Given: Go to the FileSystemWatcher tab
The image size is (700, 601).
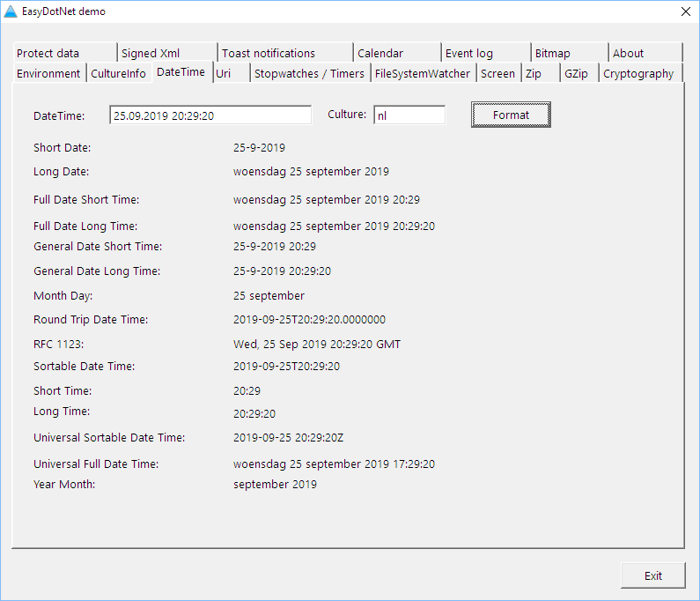Looking at the screenshot, I should point(423,74).
